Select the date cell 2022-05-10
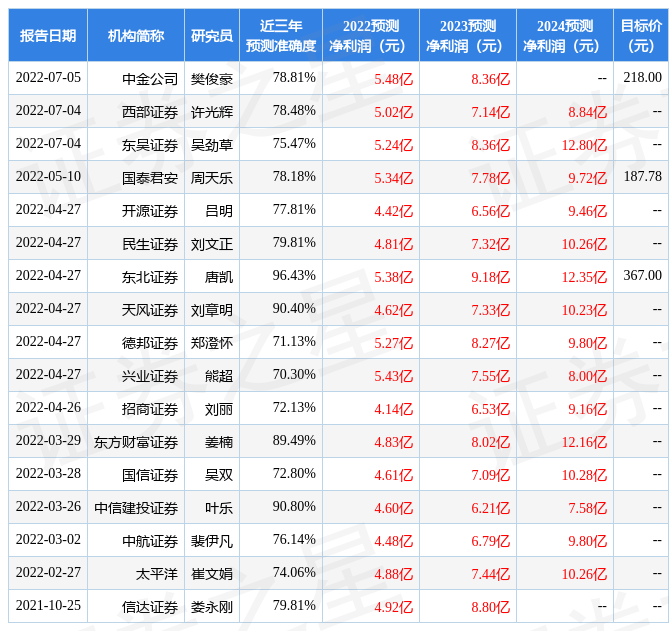 coord(48,176)
